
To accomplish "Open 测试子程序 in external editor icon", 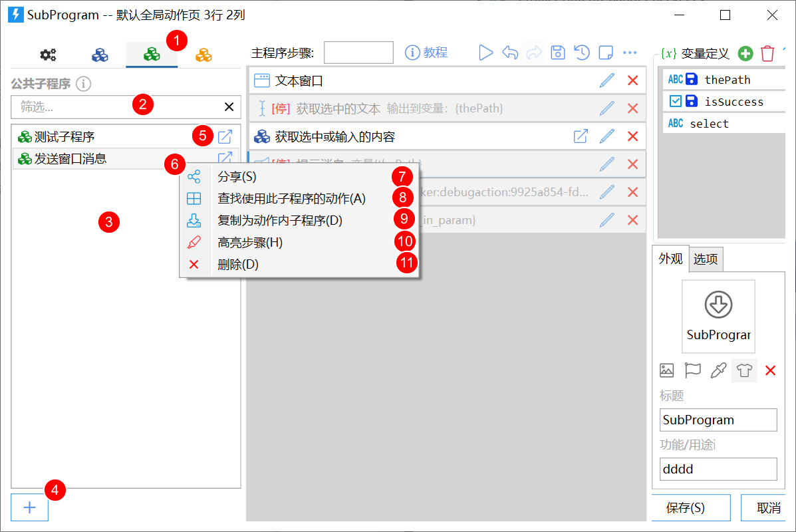I will (225, 136).
